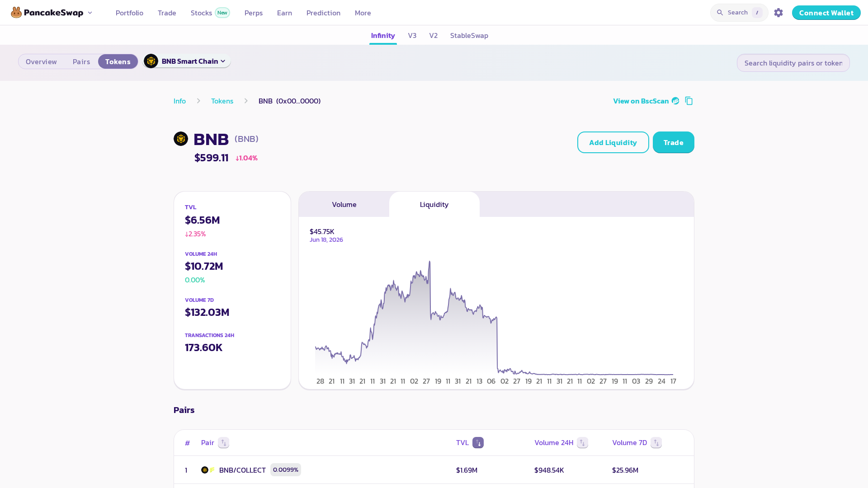Open the BNB Smart Chain network dropdown
The height and width of the screenshot is (488, 868).
187,61
